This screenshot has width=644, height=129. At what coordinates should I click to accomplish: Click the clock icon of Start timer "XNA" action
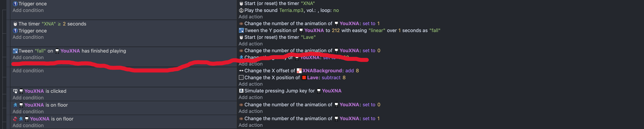coord(241,3)
